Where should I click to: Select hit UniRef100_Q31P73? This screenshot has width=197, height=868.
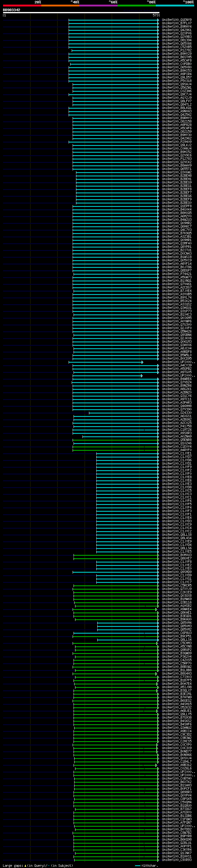(x=177, y=311)
